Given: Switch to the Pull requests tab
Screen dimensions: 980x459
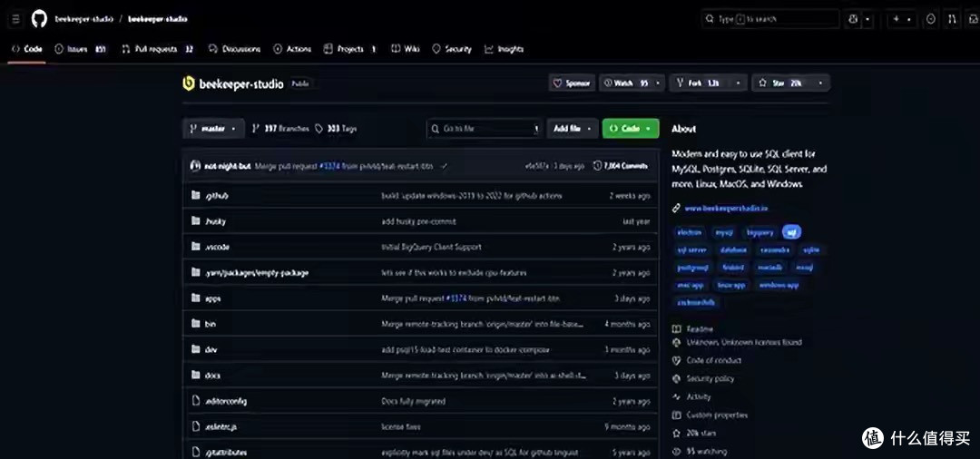Looking at the screenshot, I should 158,49.
